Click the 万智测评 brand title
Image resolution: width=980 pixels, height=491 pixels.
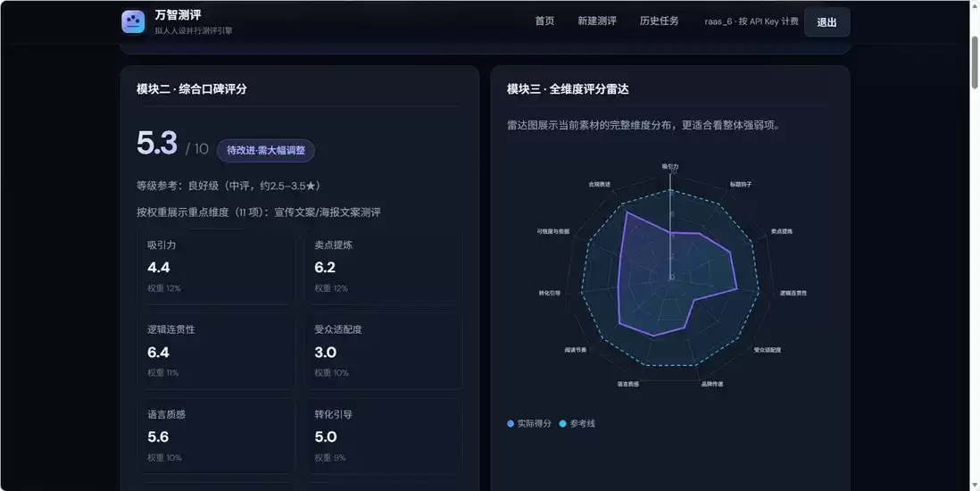[179, 16]
